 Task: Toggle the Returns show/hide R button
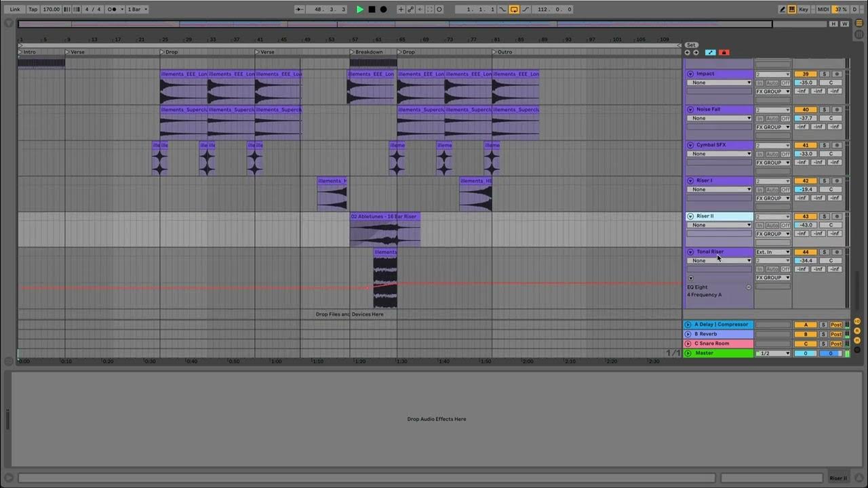coord(857,331)
